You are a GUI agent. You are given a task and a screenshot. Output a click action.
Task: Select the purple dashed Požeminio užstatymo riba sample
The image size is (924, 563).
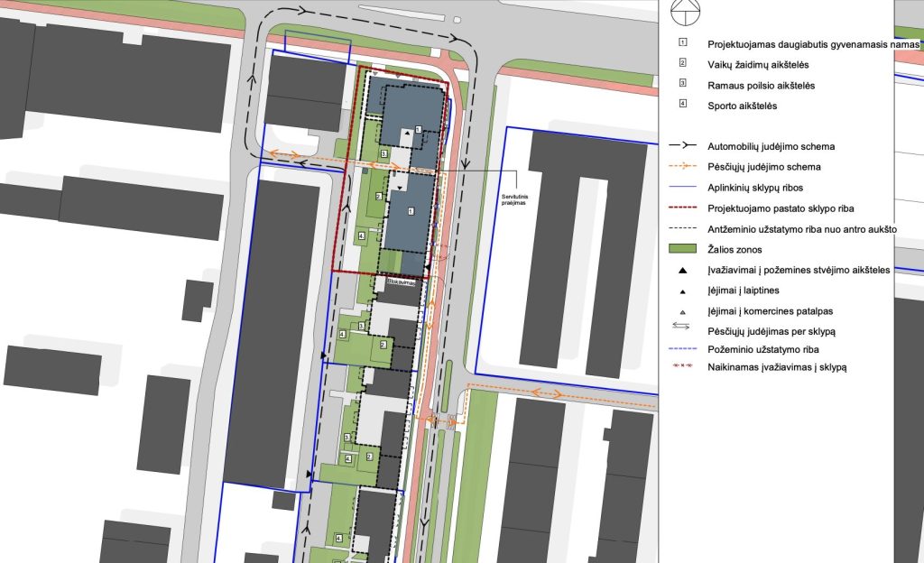[681, 350]
